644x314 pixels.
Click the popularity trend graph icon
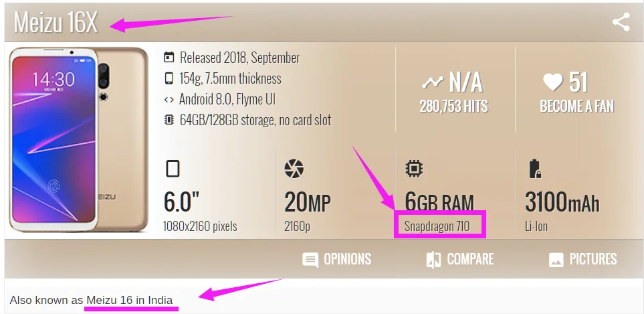click(x=432, y=83)
